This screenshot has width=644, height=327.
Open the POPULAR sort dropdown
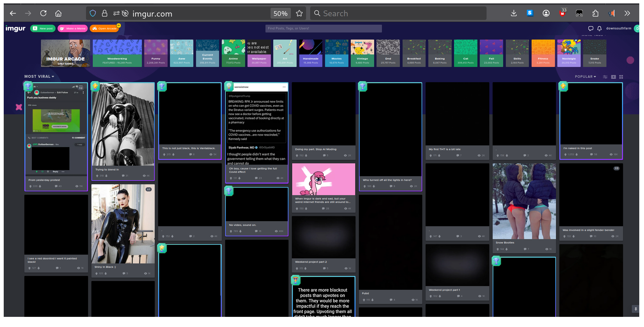coord(585,77)
